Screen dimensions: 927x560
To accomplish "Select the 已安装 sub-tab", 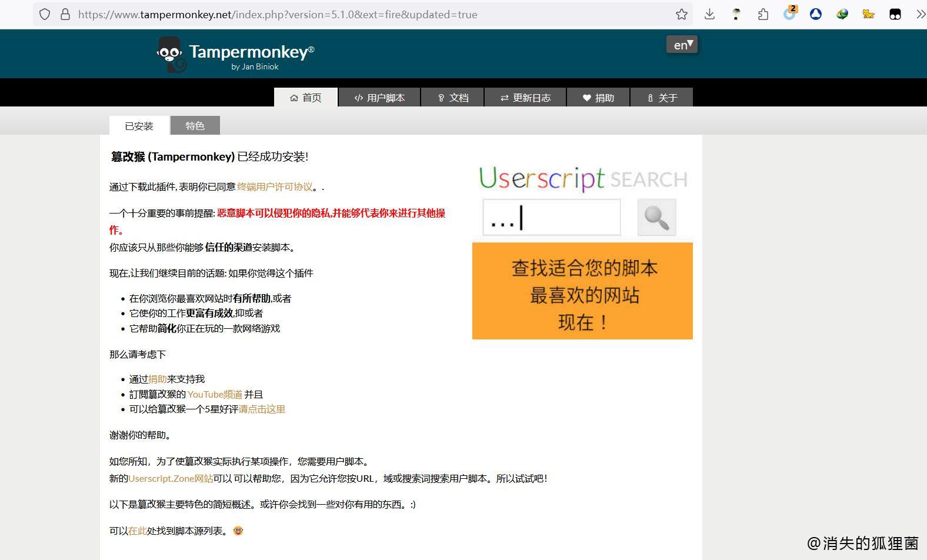I will (139, 125).
